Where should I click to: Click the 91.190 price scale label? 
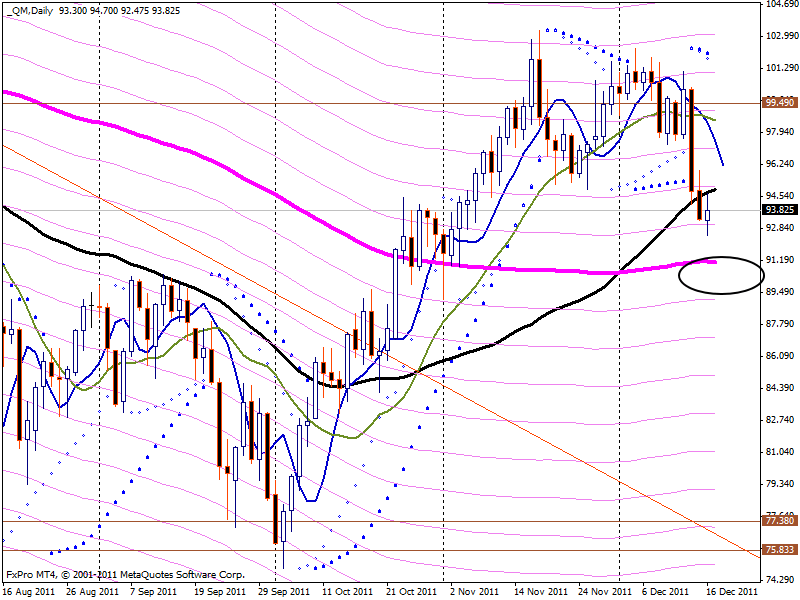[x=781, y=260]
